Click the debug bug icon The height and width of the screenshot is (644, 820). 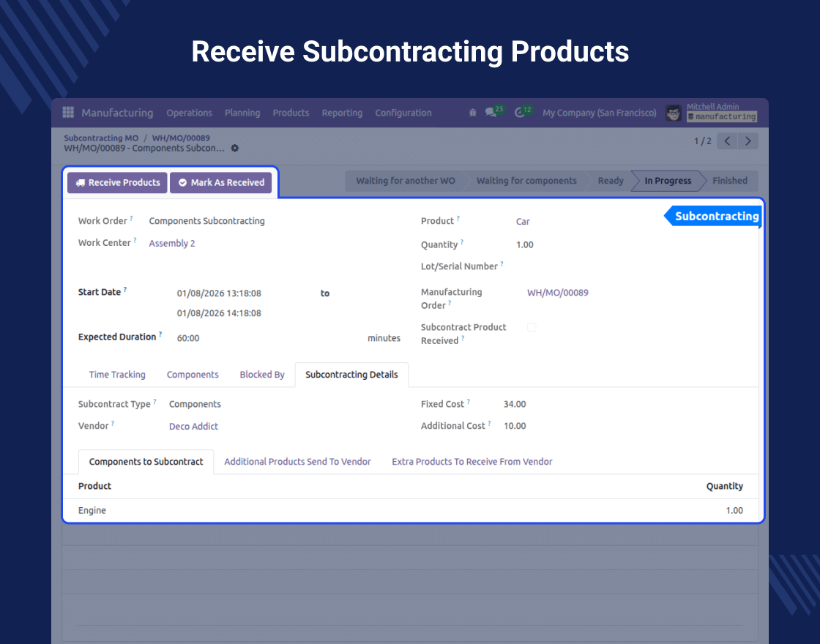click(x=472, y=113)
